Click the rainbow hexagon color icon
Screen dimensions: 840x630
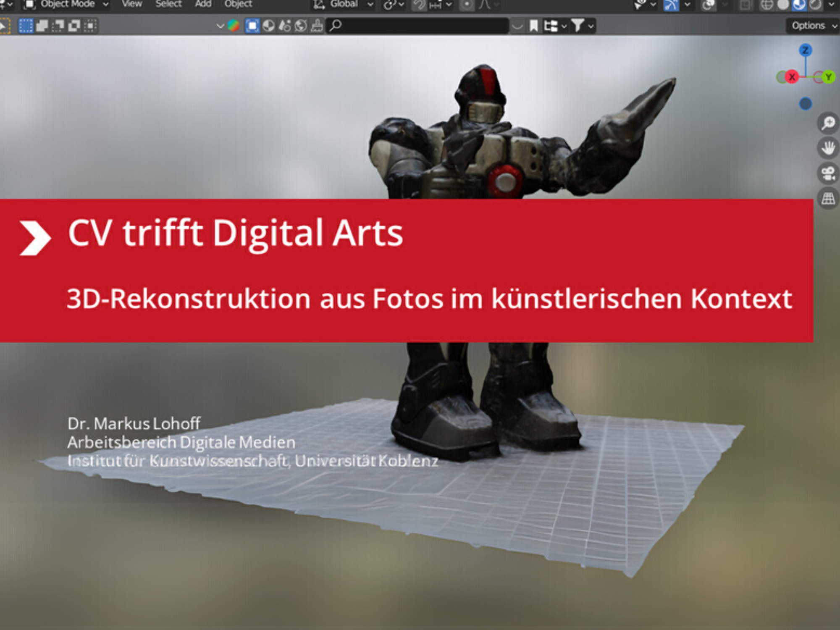point(234,26)
